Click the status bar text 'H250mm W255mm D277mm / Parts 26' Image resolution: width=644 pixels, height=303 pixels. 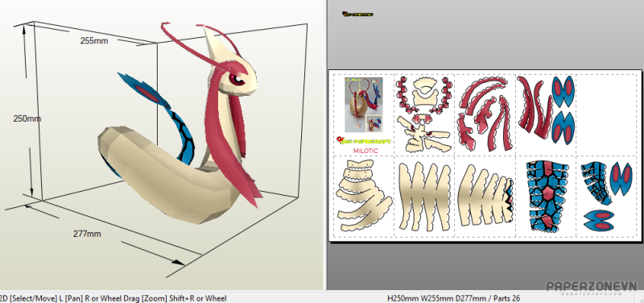click(x=453, y=298)
